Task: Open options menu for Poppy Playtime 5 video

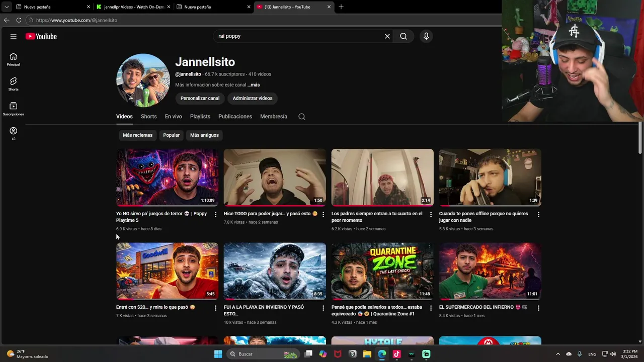Action: pyautogui.click(x=215, y=215)
